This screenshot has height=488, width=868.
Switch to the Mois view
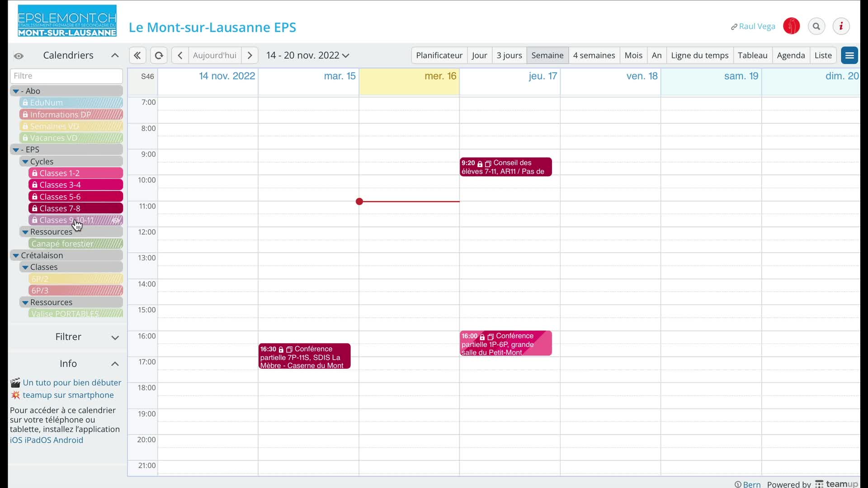(633, 55)
